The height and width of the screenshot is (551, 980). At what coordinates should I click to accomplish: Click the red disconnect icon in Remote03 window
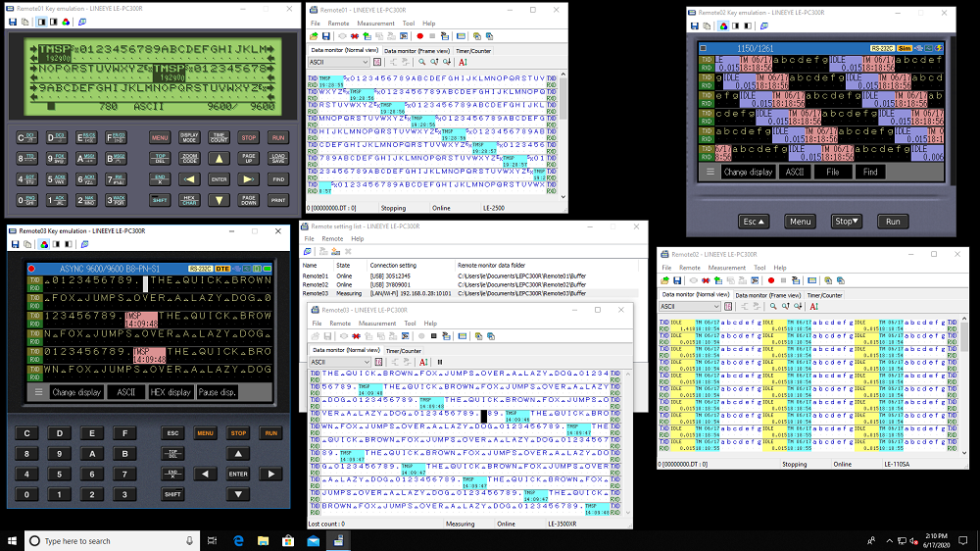pos(357,336)
